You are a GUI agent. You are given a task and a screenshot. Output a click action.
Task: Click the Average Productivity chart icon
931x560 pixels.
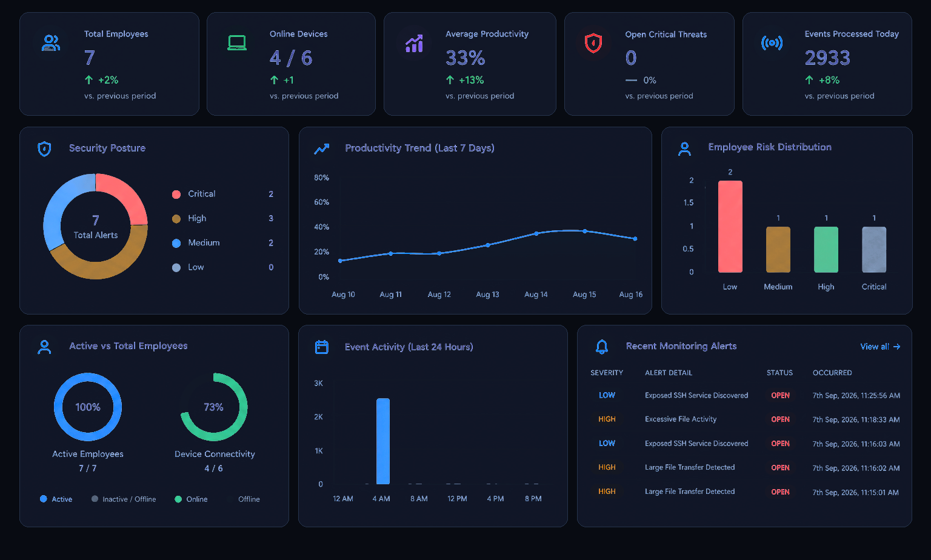click(414, 43)
